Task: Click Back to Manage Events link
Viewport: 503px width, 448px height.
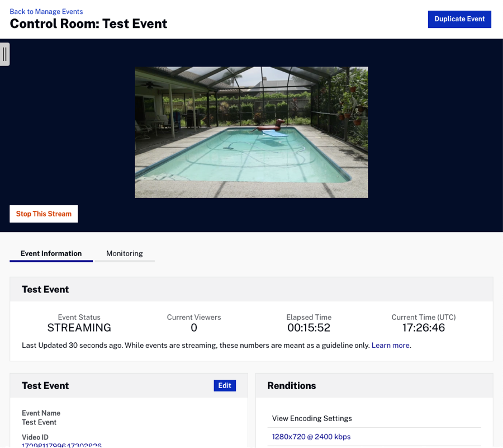Action: point(46,12)
